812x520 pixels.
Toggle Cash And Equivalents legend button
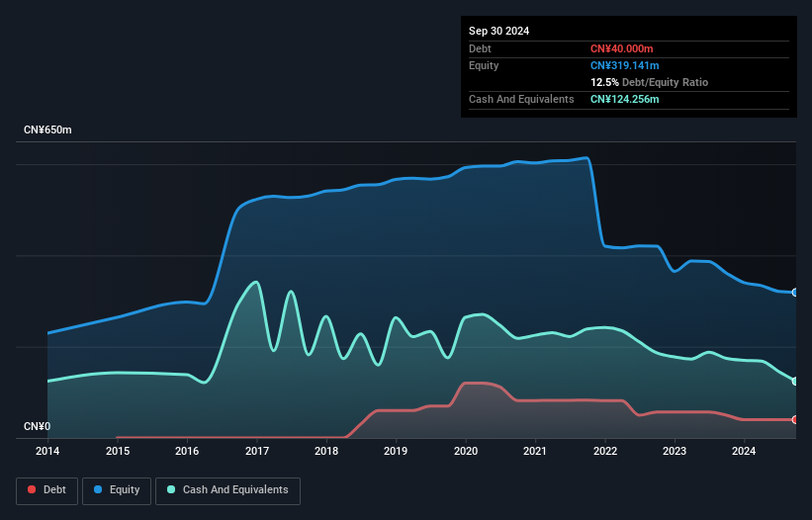pos(227,490)
